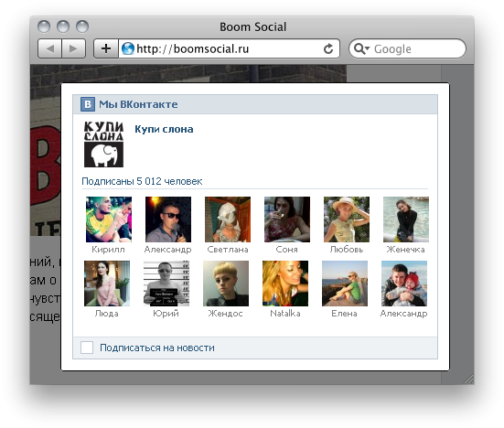Open the Подписаны 5 012 человек link
Viewport: 504px width, 428px height.
click(142, 181)
